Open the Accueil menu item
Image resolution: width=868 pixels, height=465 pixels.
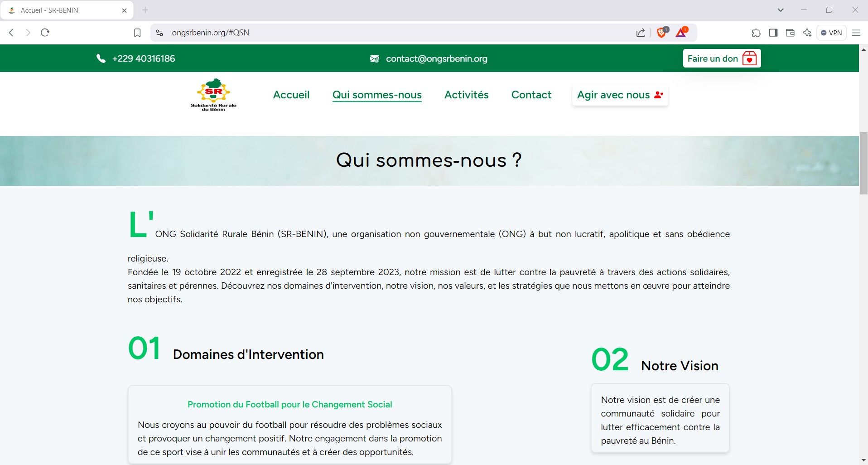[291, 95]
